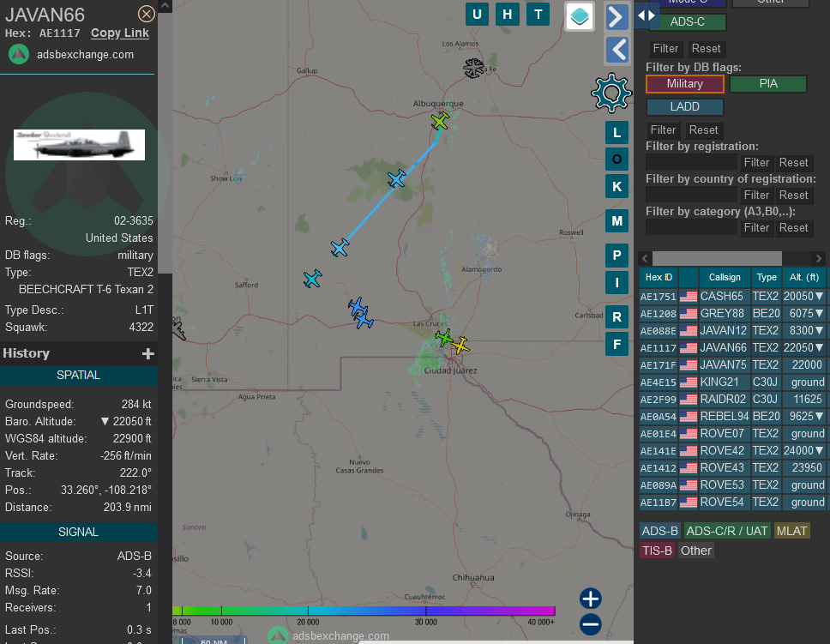Click the ADS-C/R / UAT legend label

pyautogui.click(x=727, y=531)
